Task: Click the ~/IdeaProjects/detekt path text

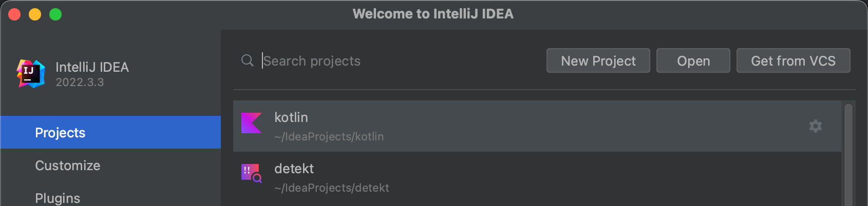Action: [331, 188]
